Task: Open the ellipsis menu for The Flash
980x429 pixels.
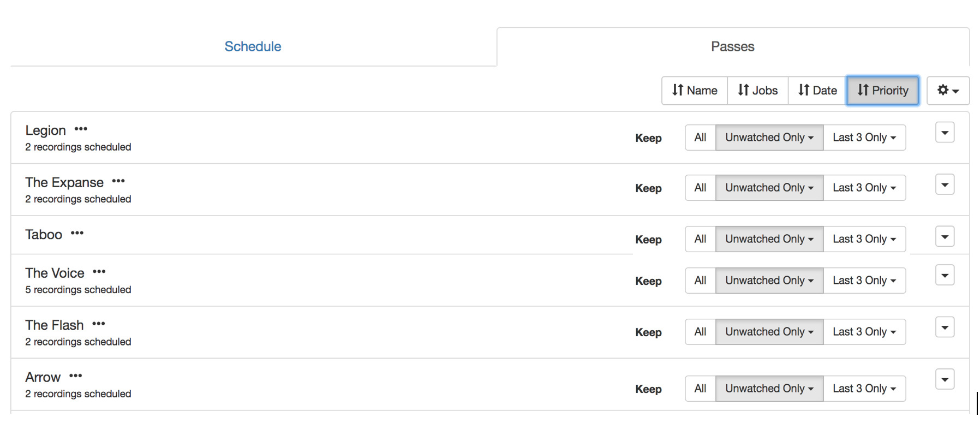Action: [x=98, y=324]
